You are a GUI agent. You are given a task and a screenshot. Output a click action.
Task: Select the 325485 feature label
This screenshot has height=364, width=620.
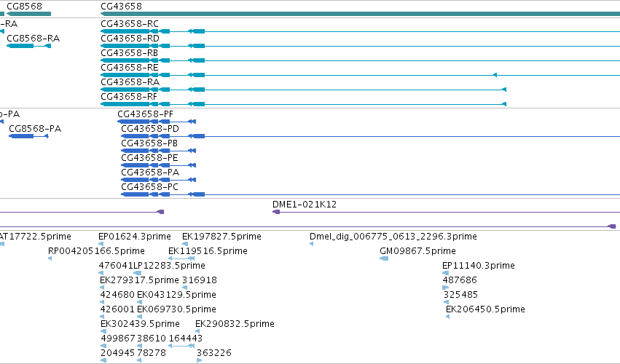pyautogui.click(x=460, y=295)
